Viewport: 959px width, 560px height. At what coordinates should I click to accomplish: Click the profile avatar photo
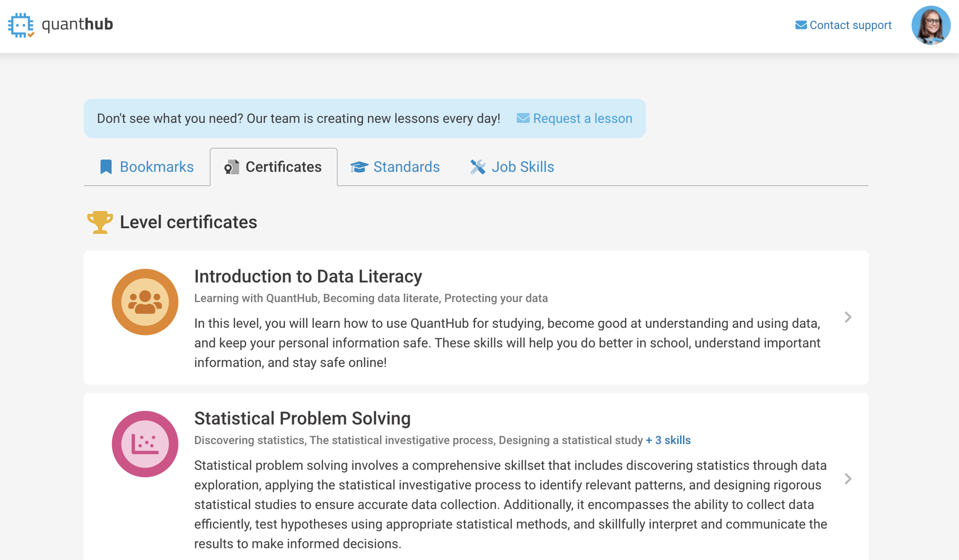931,25
